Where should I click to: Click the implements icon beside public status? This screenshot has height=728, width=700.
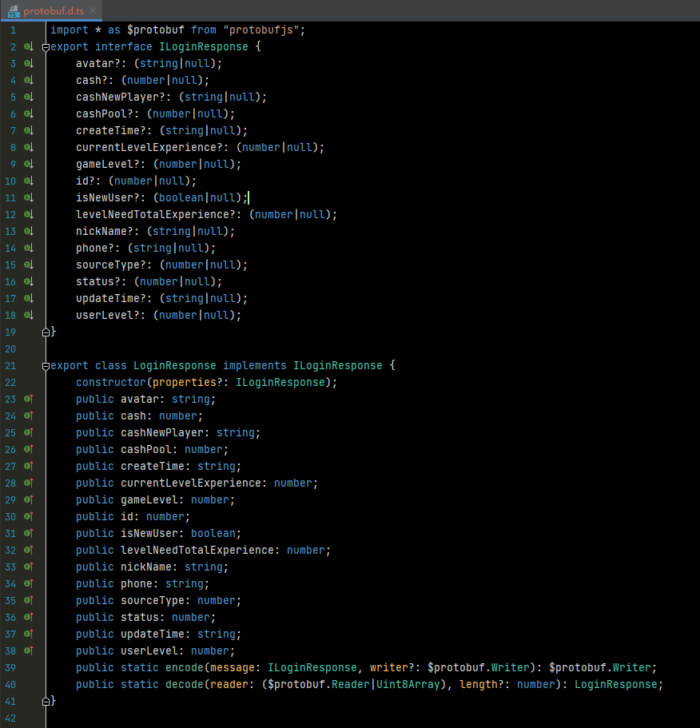tap(28, 617)
